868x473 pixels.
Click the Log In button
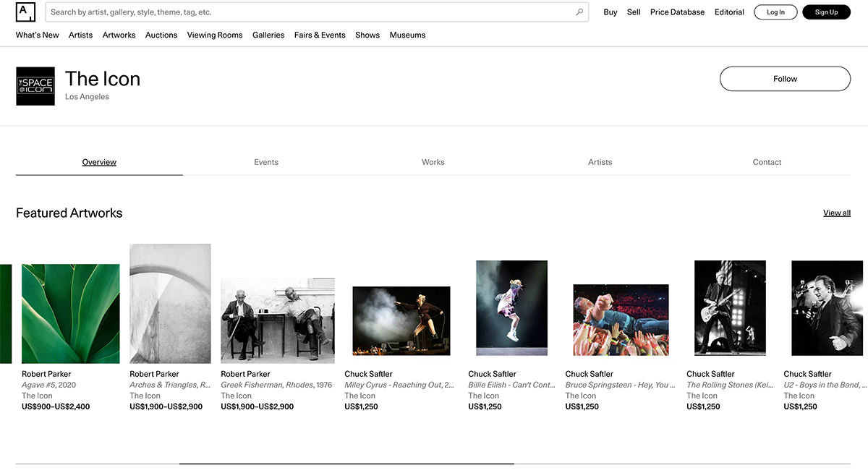point(775,12)
